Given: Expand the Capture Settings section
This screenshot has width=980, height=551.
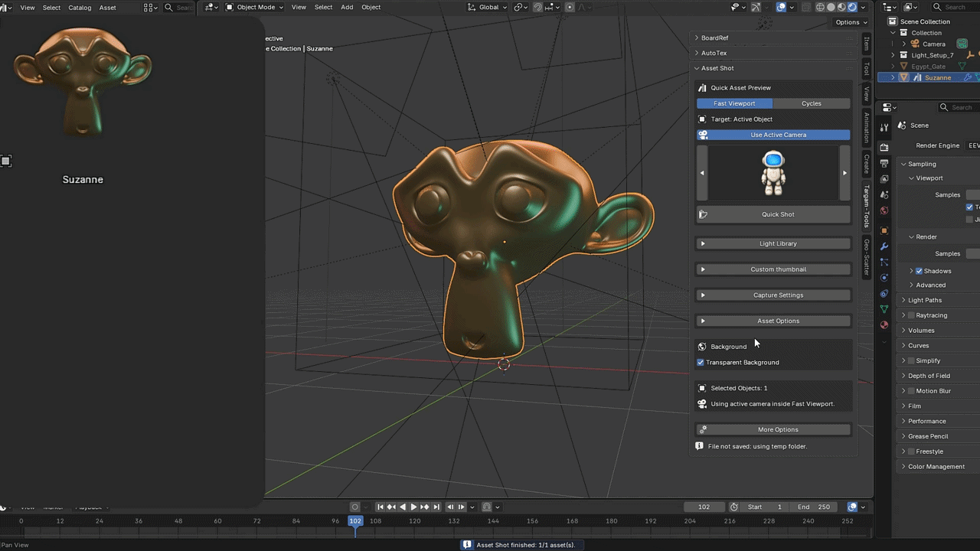Looking at the screenshot, I should coord(773,295).
